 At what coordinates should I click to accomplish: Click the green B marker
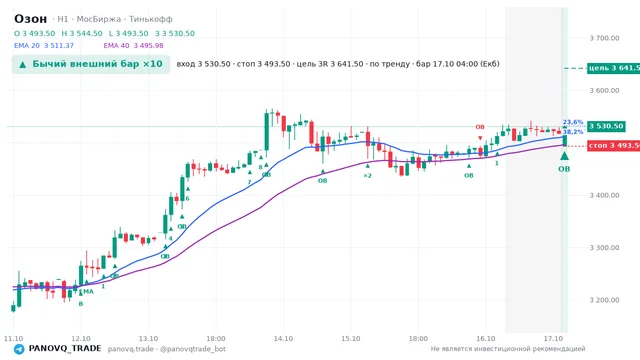pos(81,304)
